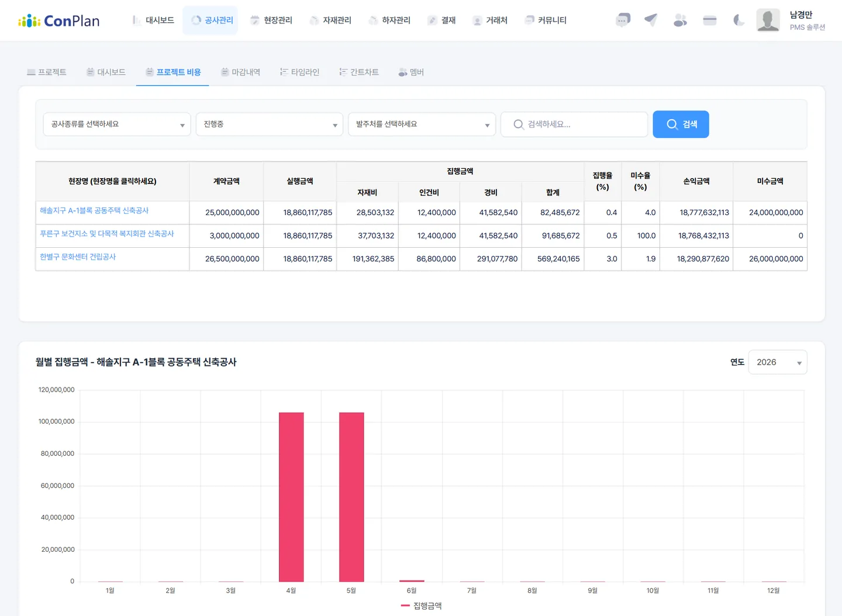Click the blue 검색 button
842x616 pixels.
coord(681,124)
